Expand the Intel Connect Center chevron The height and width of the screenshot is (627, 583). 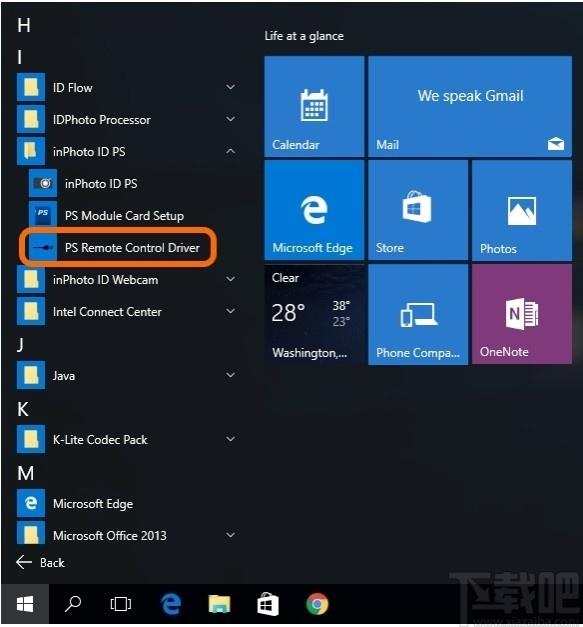[x=230, y=311]
